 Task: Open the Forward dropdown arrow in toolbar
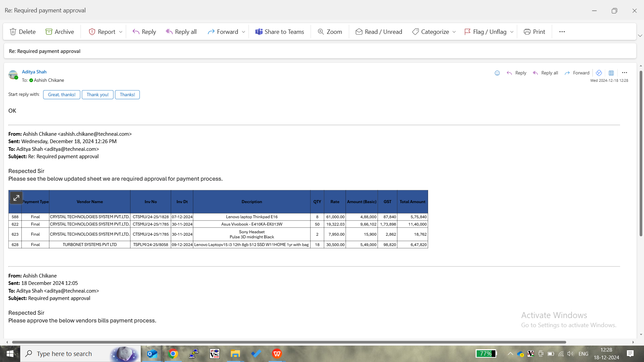tap(244, 32)
